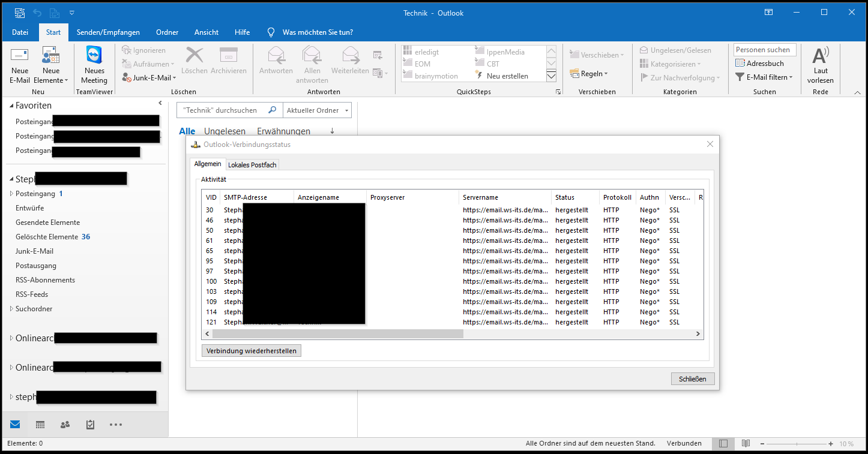Open Gesendete Elemente folder
This screenshot has height=454, width=868.
47,223
